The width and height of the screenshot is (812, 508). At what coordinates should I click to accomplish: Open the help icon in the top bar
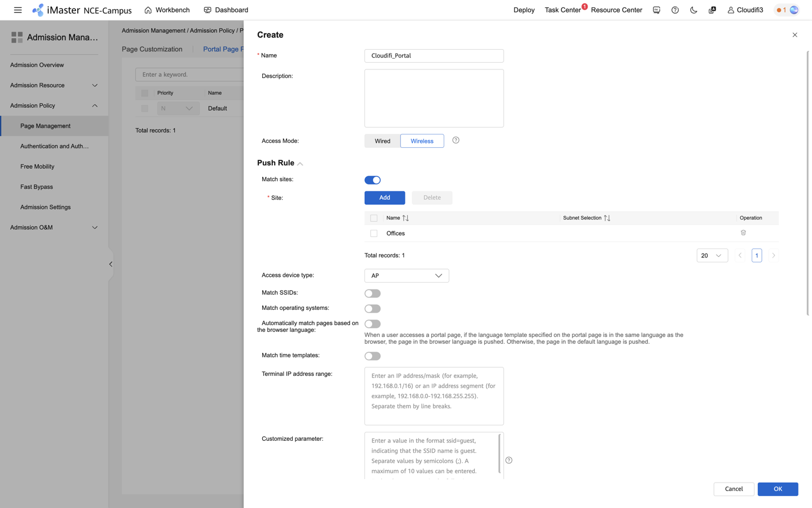(675, 10)
